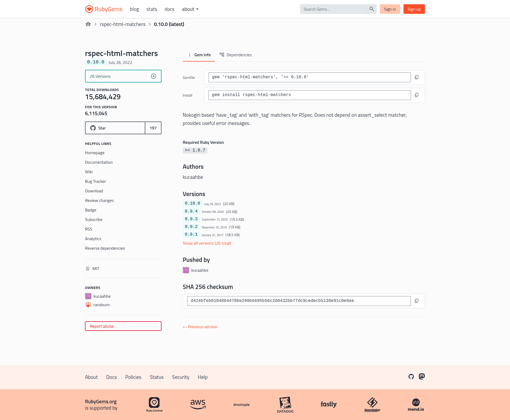The height and width of the screenshot is (420, 510).
Task: Click the footer Security link
Action: (x=181, y=377)
